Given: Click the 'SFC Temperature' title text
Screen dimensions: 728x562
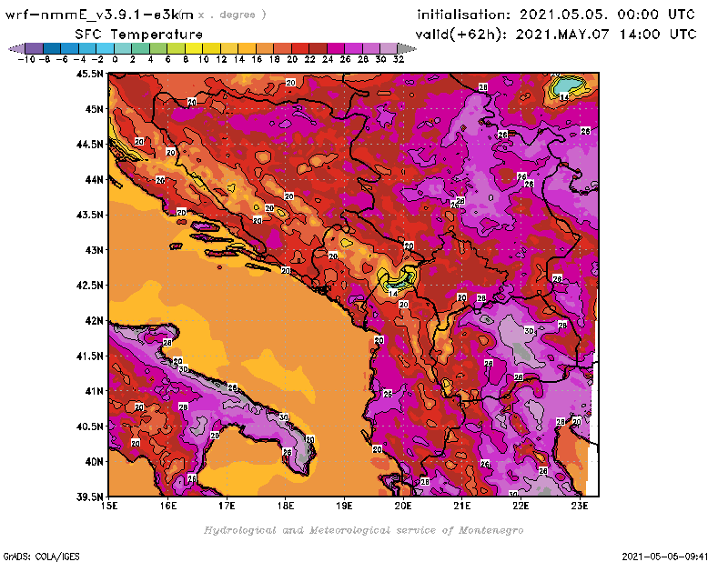Looking at the screenshot, I should coord(139,35).
